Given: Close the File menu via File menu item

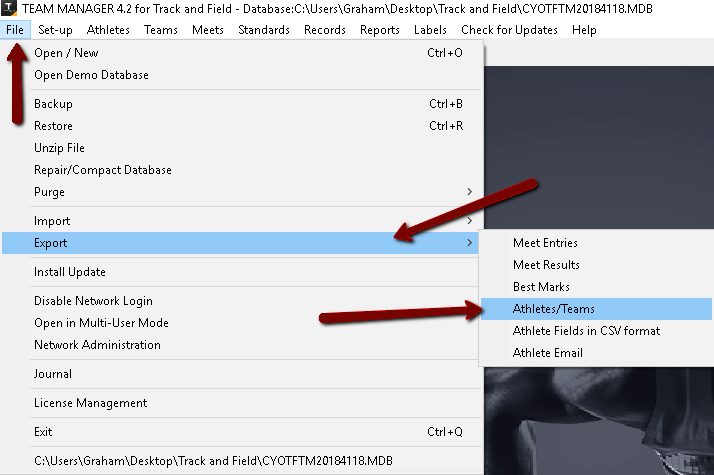Looking at the screenshot, I should [15, 30].
